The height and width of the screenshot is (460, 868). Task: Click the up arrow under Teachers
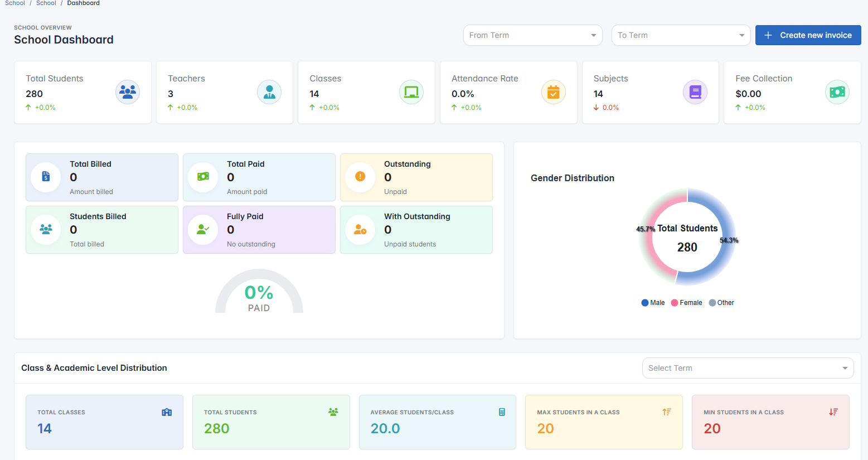click(171, 107)
